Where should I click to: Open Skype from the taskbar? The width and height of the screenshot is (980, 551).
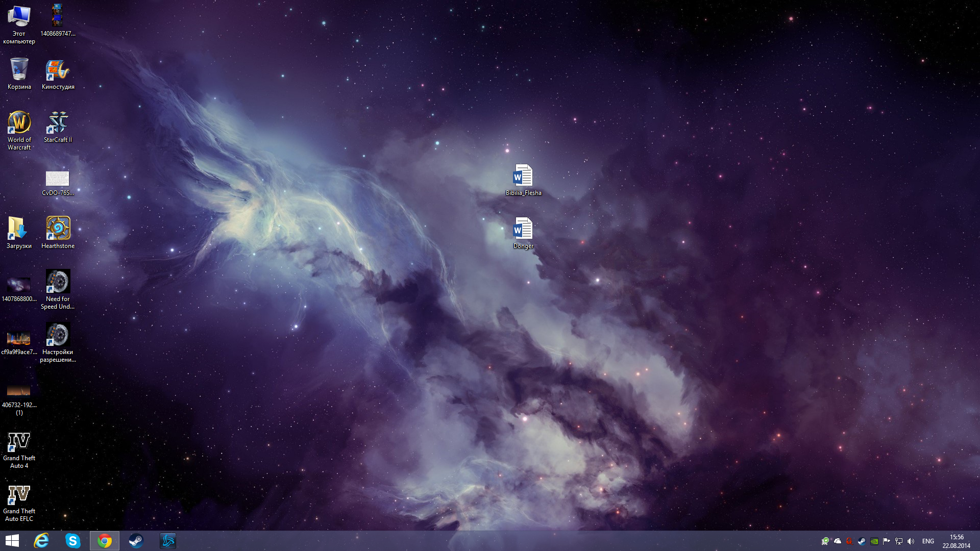tap(73, 541)
